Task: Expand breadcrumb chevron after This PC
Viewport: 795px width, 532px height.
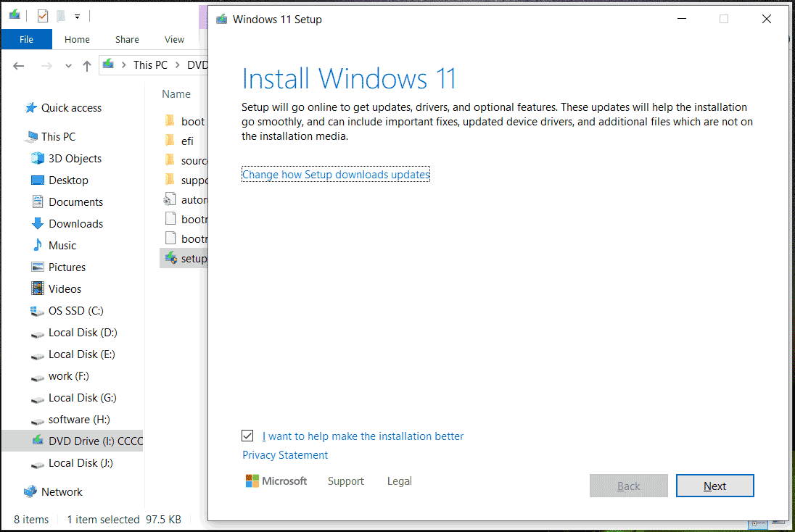Action: point(178,65)
